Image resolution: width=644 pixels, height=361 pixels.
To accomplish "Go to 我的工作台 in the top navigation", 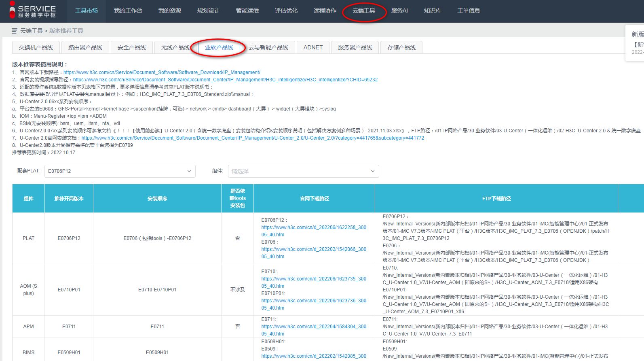I will click(x=128, y=11).
